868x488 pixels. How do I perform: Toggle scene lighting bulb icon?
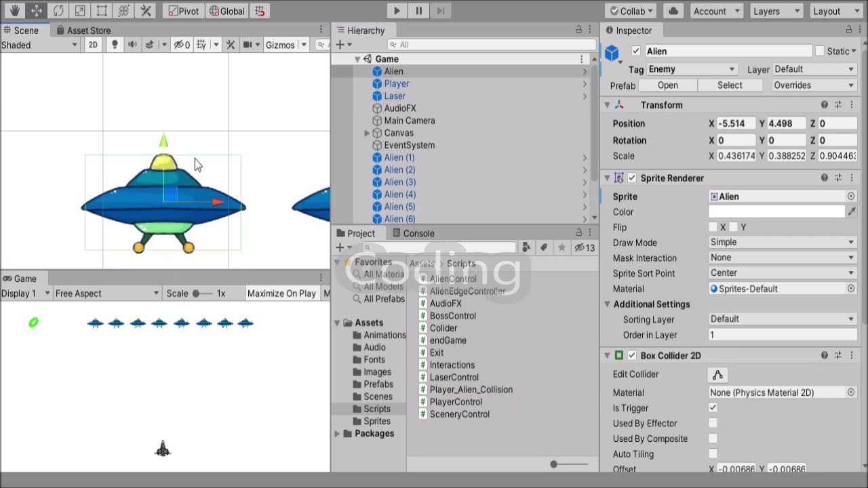click(x=115, y=45)
